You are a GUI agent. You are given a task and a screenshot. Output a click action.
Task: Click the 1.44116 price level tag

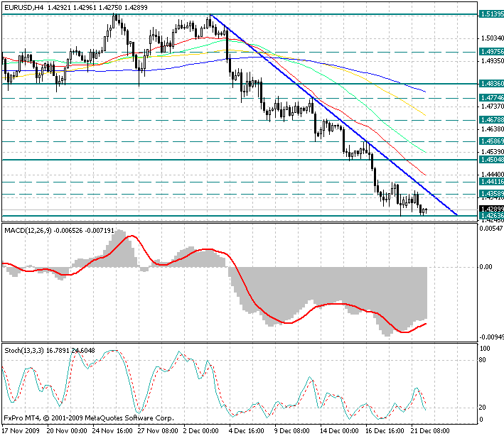[x=489, y=182]
